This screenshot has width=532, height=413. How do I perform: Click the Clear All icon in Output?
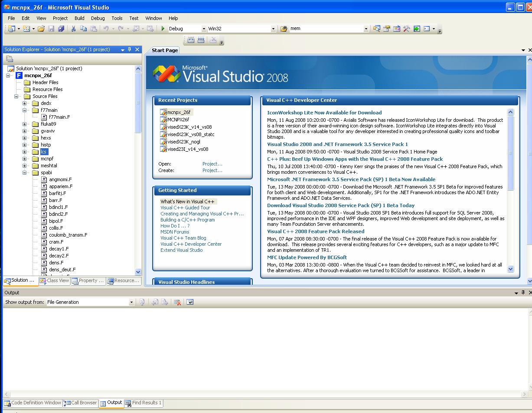click(177, 302)
